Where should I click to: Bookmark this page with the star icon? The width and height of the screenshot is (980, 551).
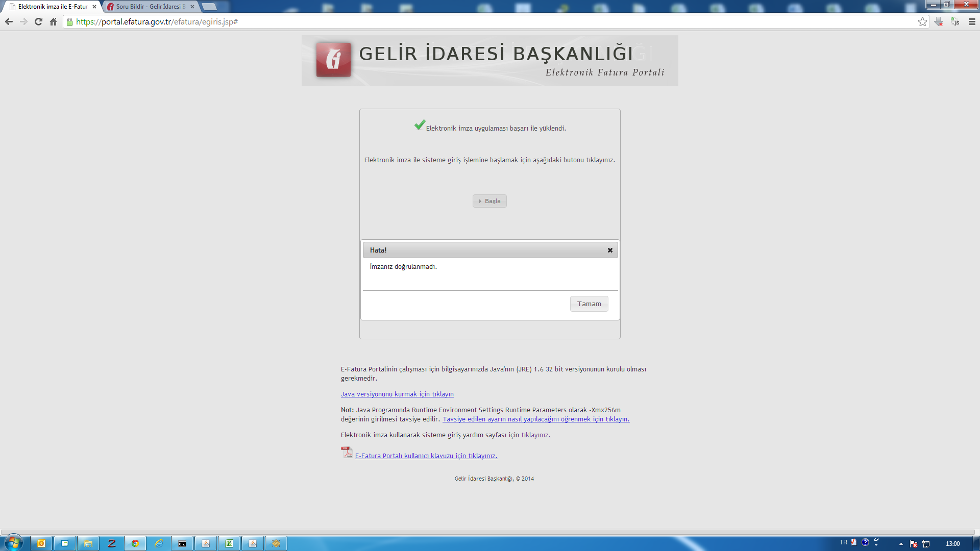[922, 21]
